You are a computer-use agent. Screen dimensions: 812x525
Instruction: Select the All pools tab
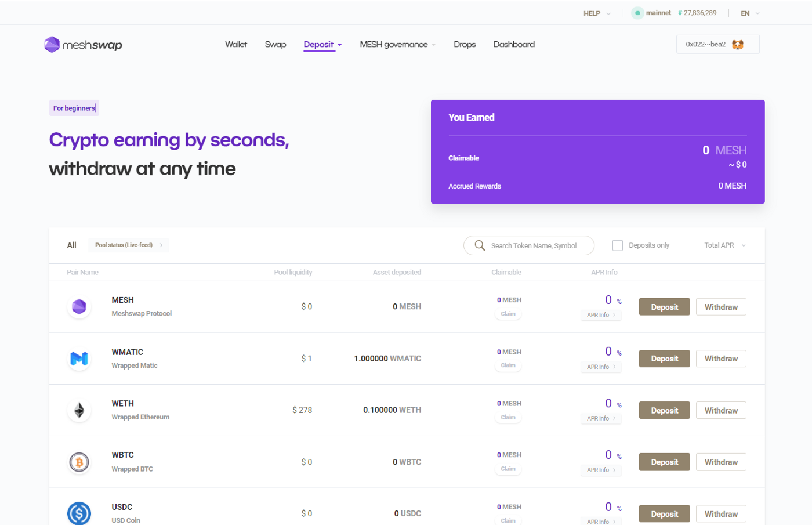point(71,245)
